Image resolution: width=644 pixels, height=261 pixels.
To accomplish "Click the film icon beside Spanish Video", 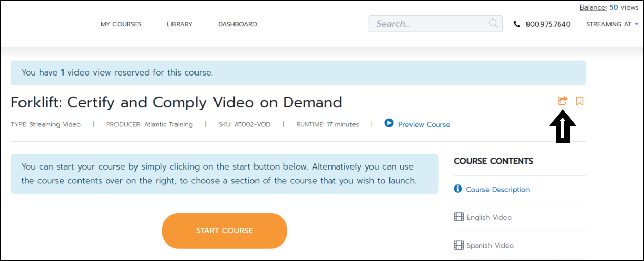I will coord(459,245).
